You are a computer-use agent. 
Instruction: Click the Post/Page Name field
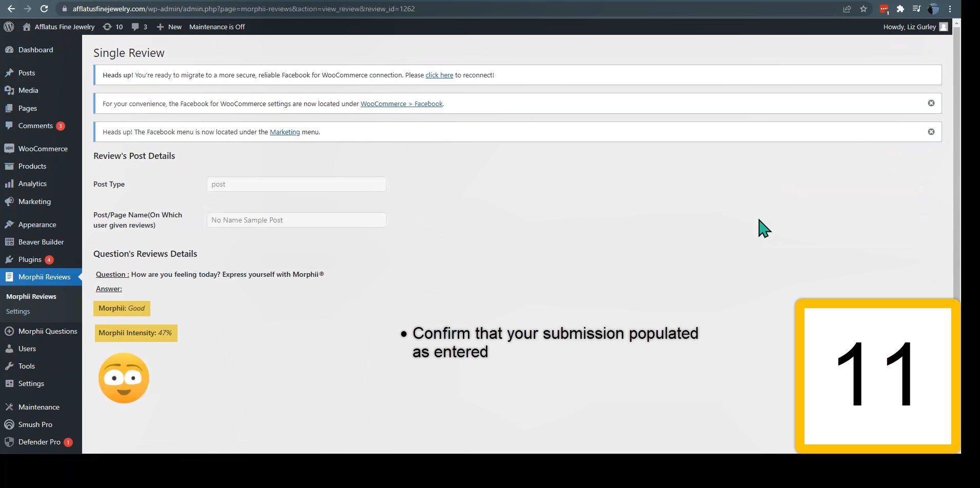coord(297,220)
